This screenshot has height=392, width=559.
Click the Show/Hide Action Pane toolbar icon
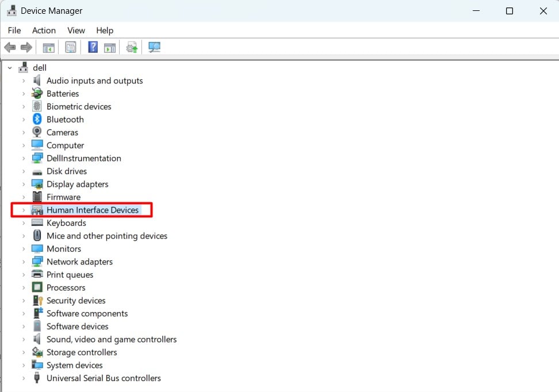click(x=110, y=47)
